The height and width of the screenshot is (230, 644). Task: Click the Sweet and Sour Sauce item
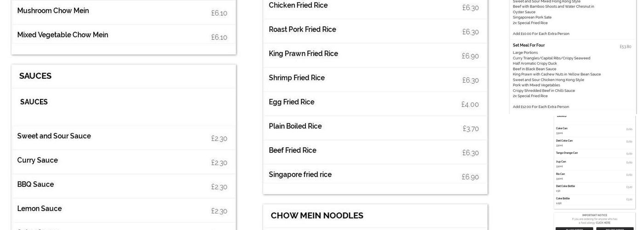pos(54,136)
